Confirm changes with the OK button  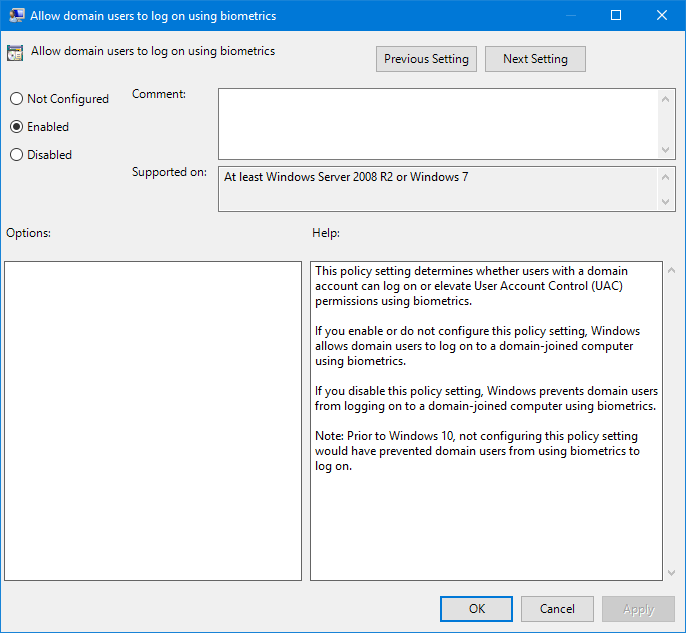point(477,608)
